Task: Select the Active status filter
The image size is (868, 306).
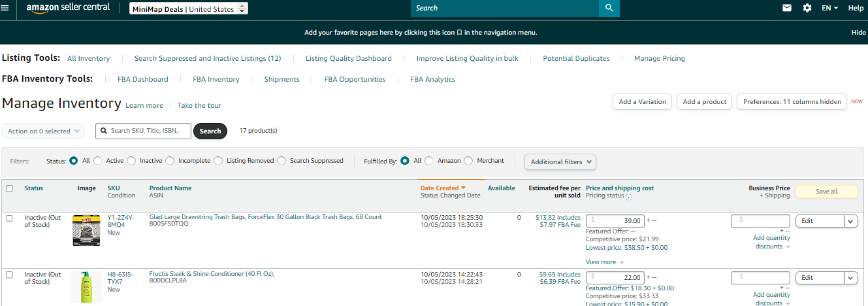Action: click(x=97, y=161)
